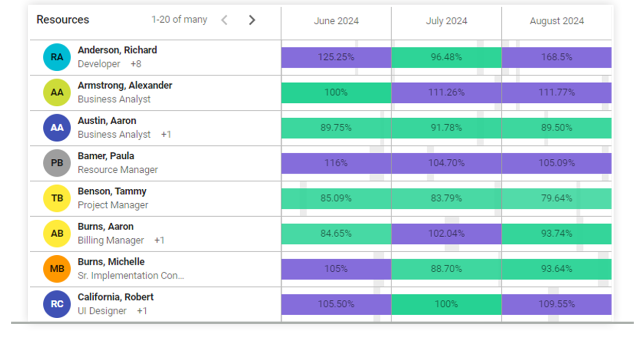Viewport: 644px width, 344px height.
Task: Click the Resources panel heading
Action: tap(62, 19)
